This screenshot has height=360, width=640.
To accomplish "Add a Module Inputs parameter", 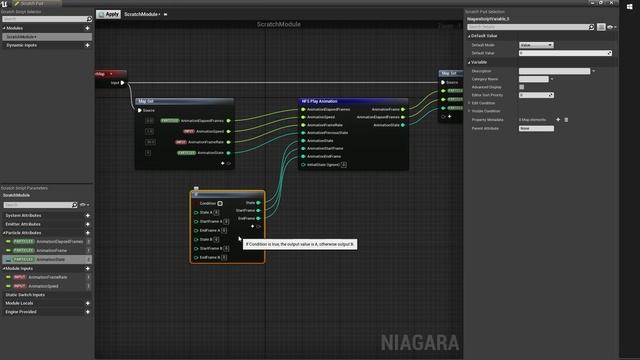I will [x=87, y=269].
